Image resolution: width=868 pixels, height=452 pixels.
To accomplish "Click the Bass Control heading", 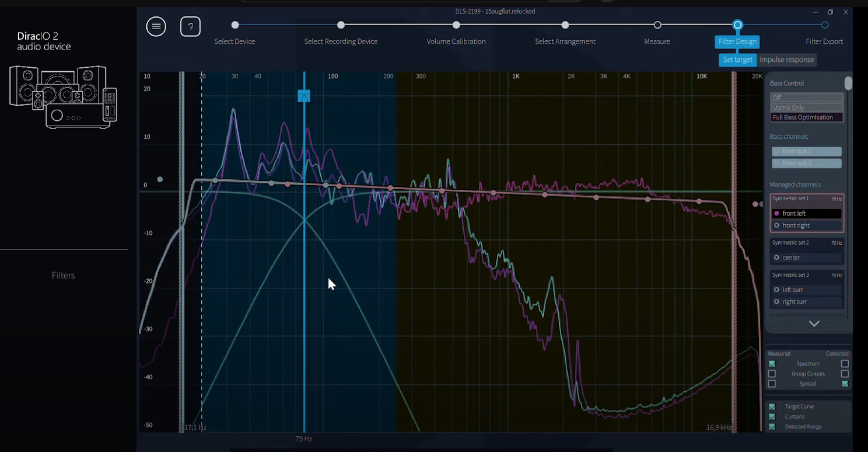I will click(786, 83).
